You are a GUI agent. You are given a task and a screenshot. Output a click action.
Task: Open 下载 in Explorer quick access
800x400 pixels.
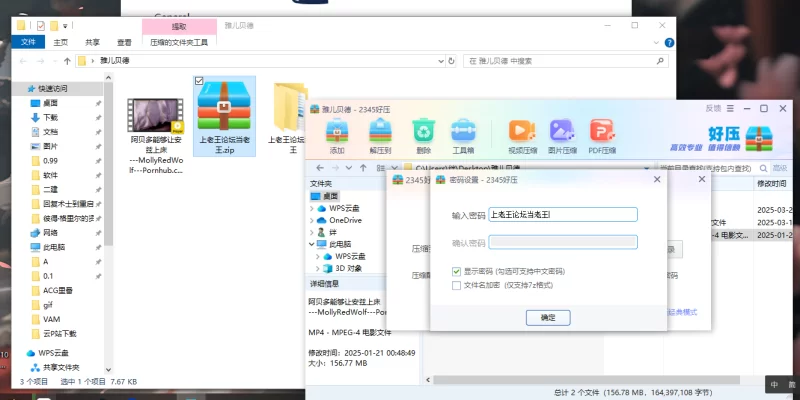click(x=50, y=117)
